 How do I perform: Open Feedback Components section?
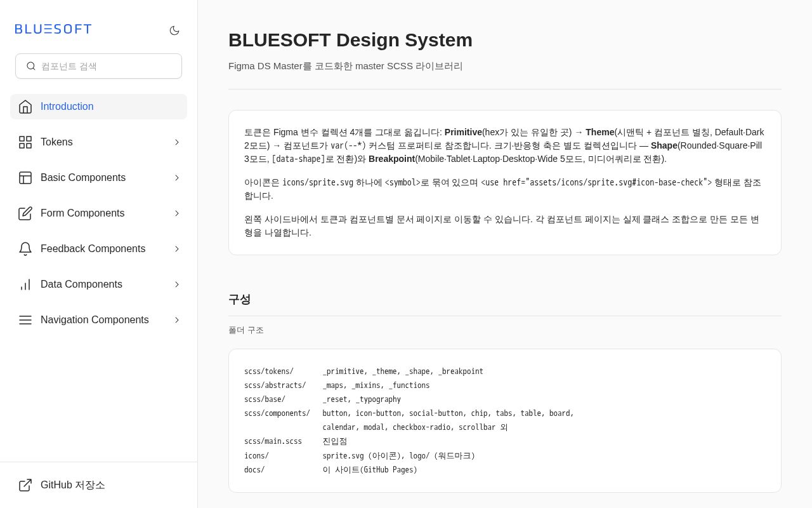[x=98, y=249]
